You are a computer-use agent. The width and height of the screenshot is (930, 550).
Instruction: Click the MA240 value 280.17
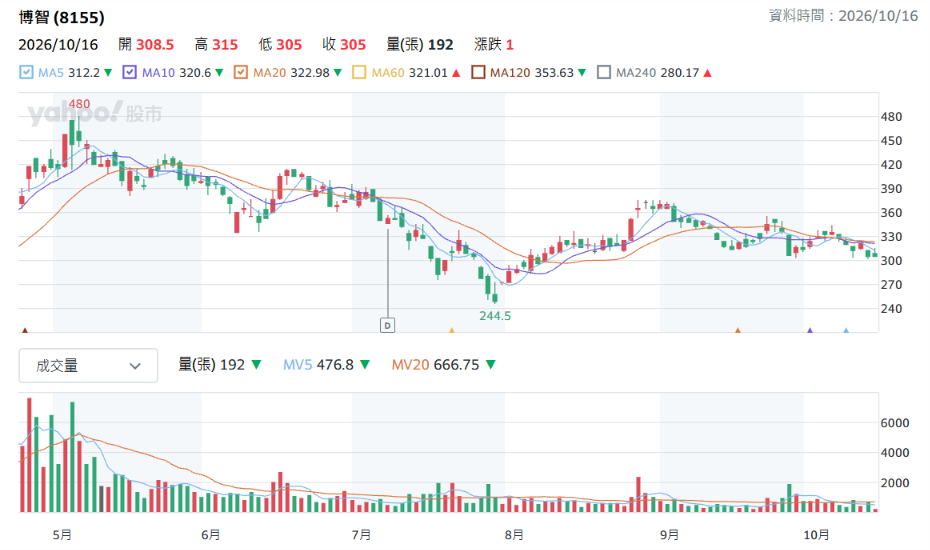click(x=680, y=72)
